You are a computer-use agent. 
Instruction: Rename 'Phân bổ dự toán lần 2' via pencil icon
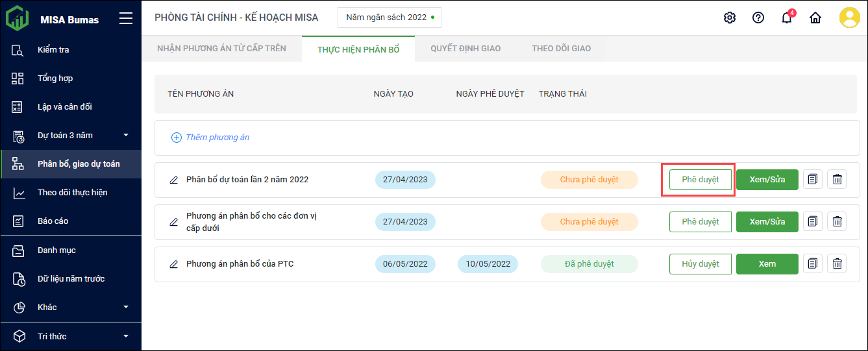pyautogui.click(x=173, y=180)
